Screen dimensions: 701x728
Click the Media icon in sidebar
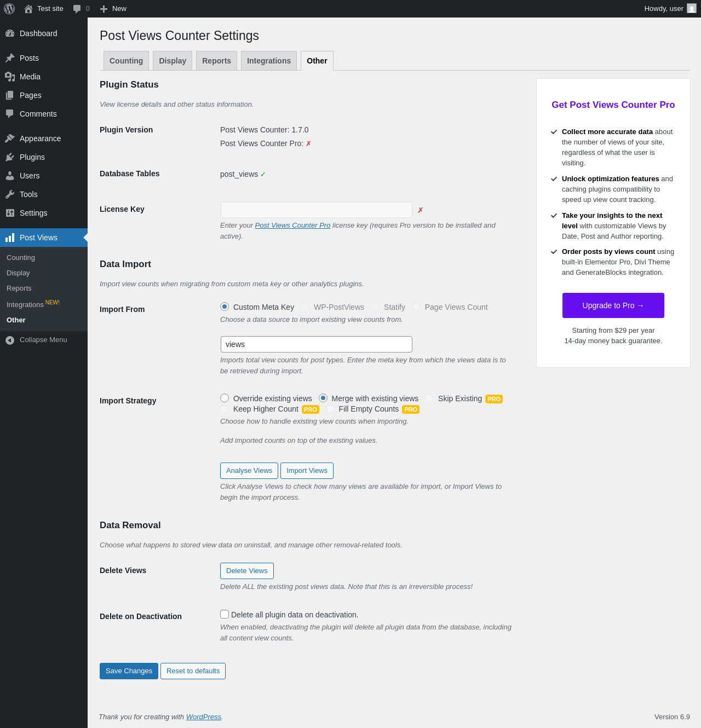point(10,77)
